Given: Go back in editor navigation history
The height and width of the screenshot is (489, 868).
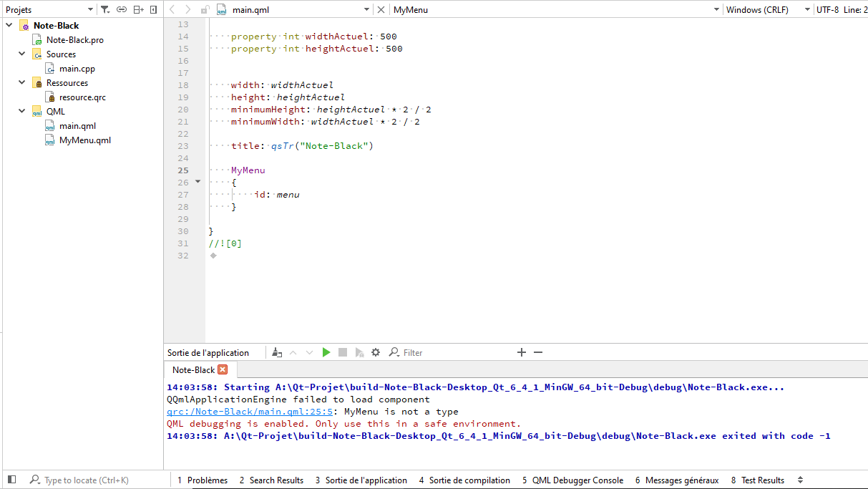Looking at the screenshot, I should click(172, 9).
